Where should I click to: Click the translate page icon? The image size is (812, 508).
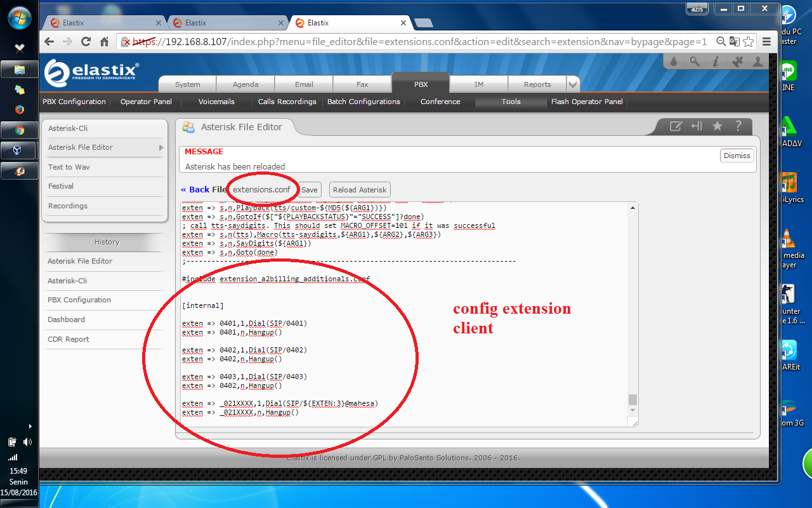click(x=735, y=41)
